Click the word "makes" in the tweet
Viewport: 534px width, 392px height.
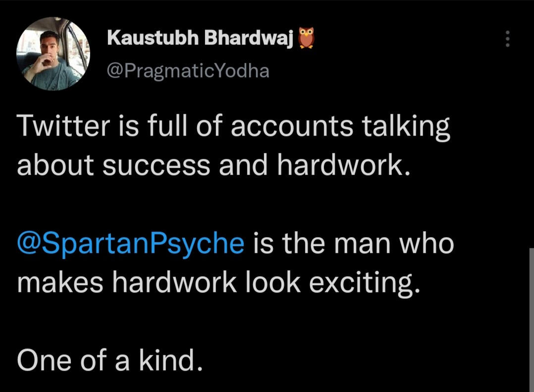[60, 283]
